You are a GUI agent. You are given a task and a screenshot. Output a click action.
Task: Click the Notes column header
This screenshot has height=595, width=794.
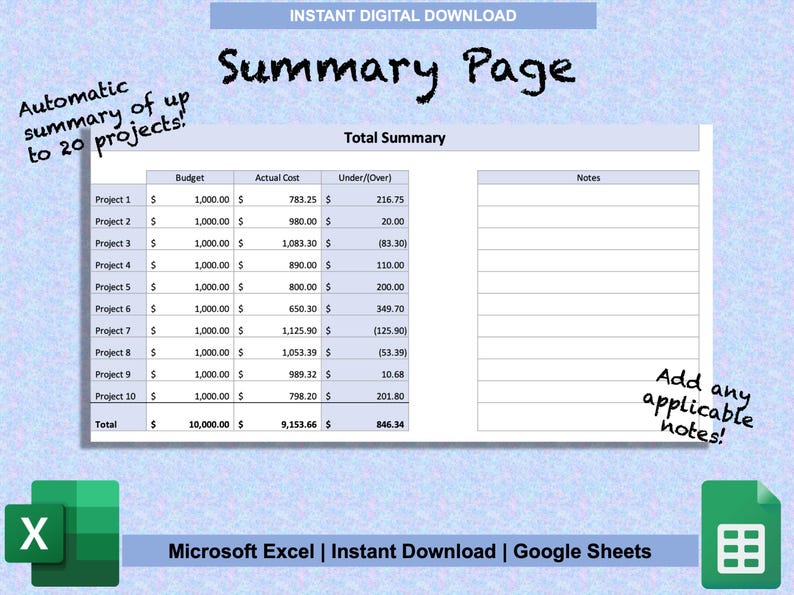coord(588,177)
